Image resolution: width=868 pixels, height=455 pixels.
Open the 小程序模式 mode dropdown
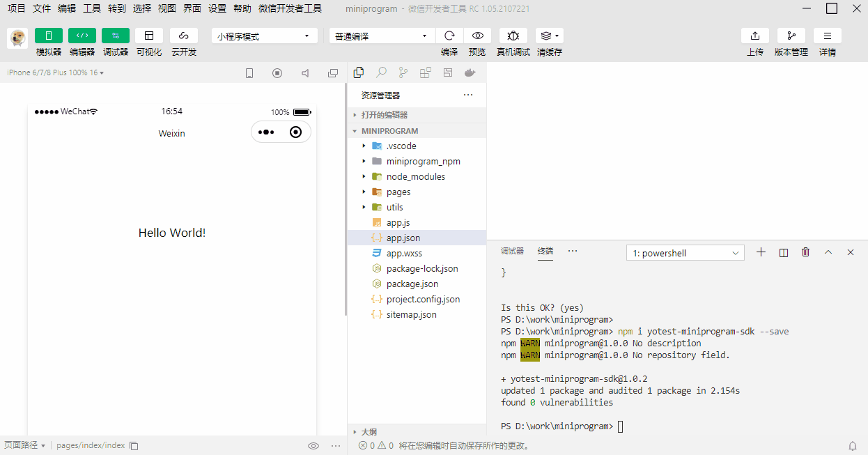click(x=265, y=36)
